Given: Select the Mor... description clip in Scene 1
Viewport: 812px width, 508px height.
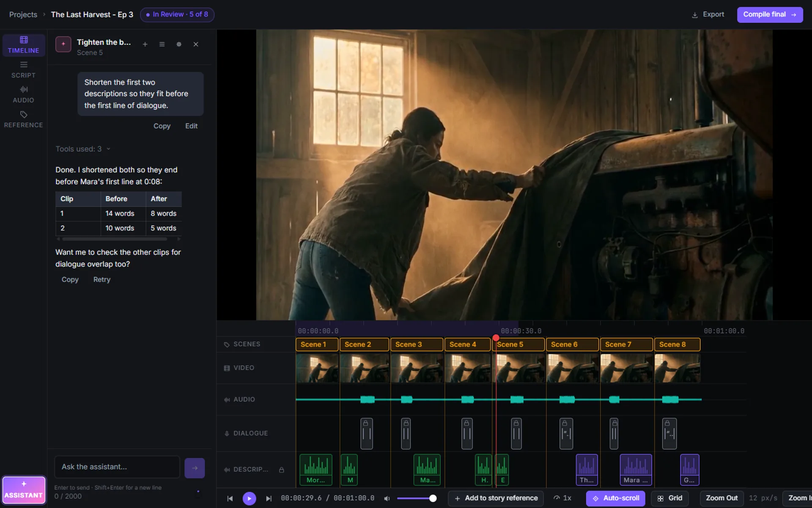Looking at the screenshot, I should tap(316, 469).
